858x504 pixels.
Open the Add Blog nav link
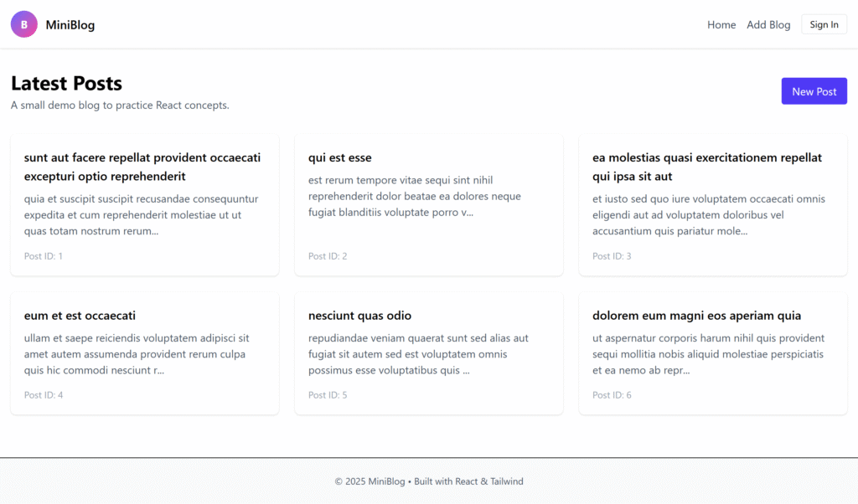[768, 25]
